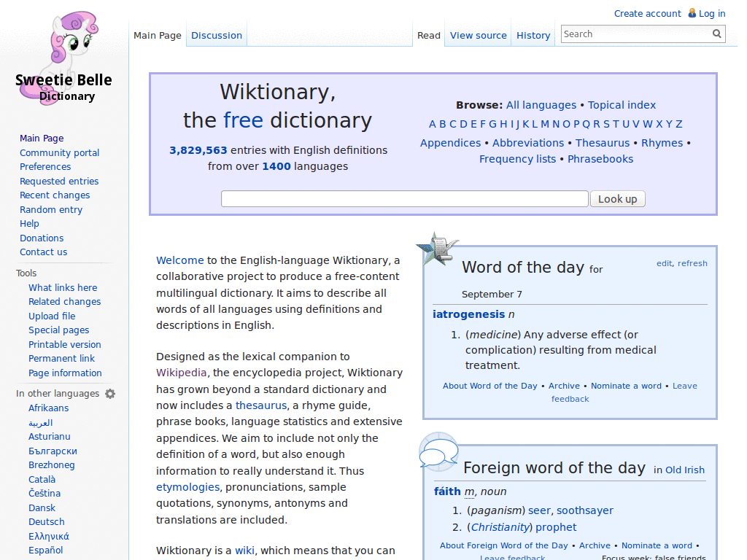Image resolution: width=747 pixels, height=560 pixels.
Task: Open Preferences in the sidebar
Action: (45, 167)
